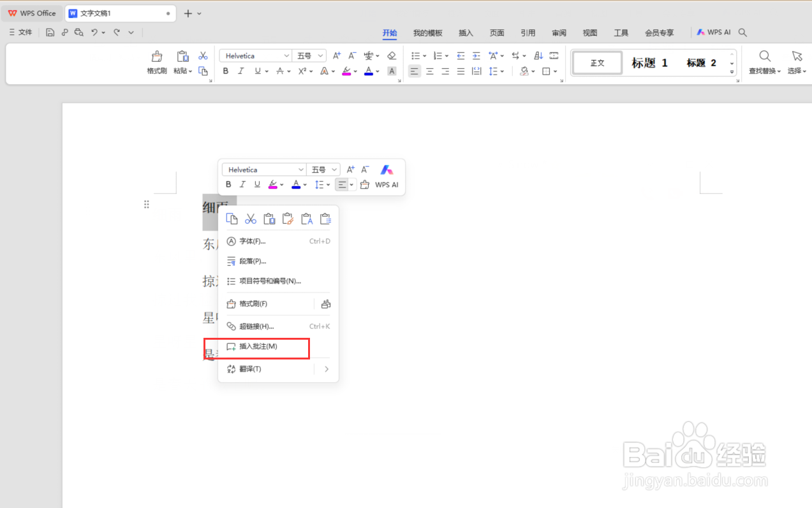812x508 pixels.
Task: Toggle ribbon align left button
Action: (415, 71)
